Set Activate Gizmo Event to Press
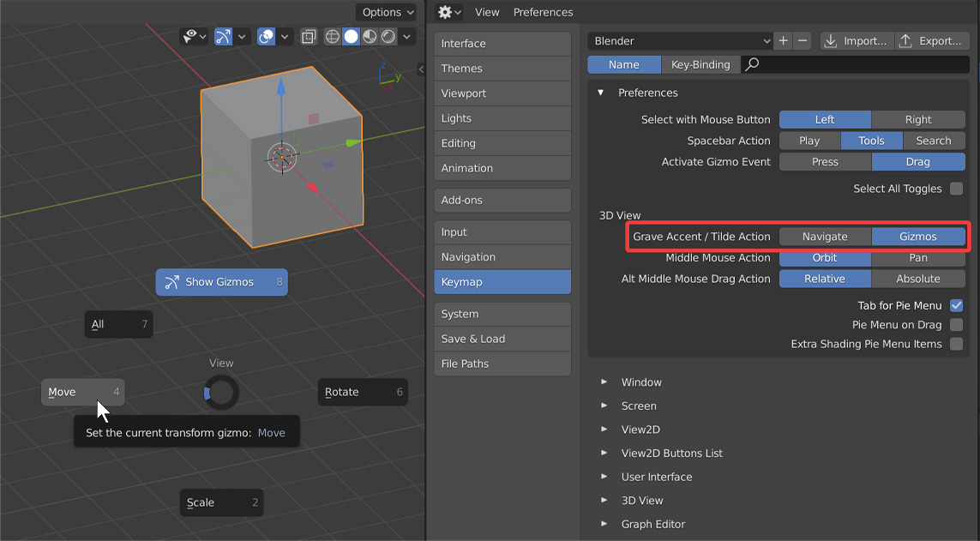Viewport: 980px width, 541px height. point(824,161)
